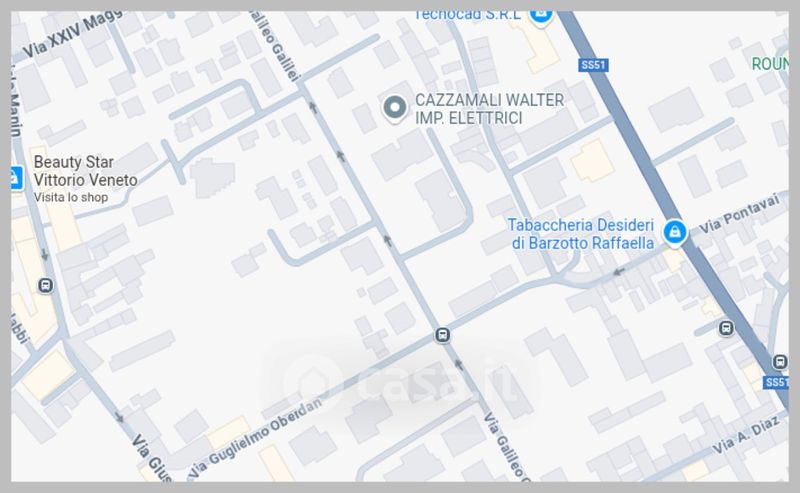The height and width of the screenshot is (493, 800).
Task: Select the bus stop icon on Via Galileo Galilei
Action: tap(442, 335)
